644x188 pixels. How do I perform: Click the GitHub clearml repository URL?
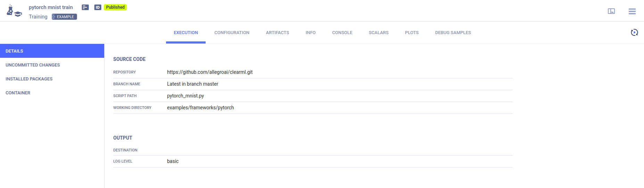(x=209, y=72)
